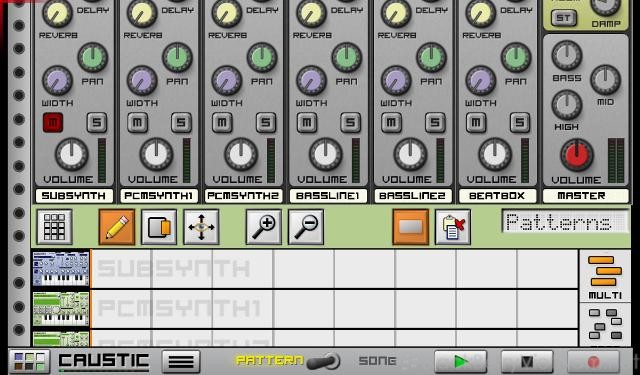Zoom out with the magnifier minus
The image size is (640, 375).
pyautogui.click(x=306, y=227)
